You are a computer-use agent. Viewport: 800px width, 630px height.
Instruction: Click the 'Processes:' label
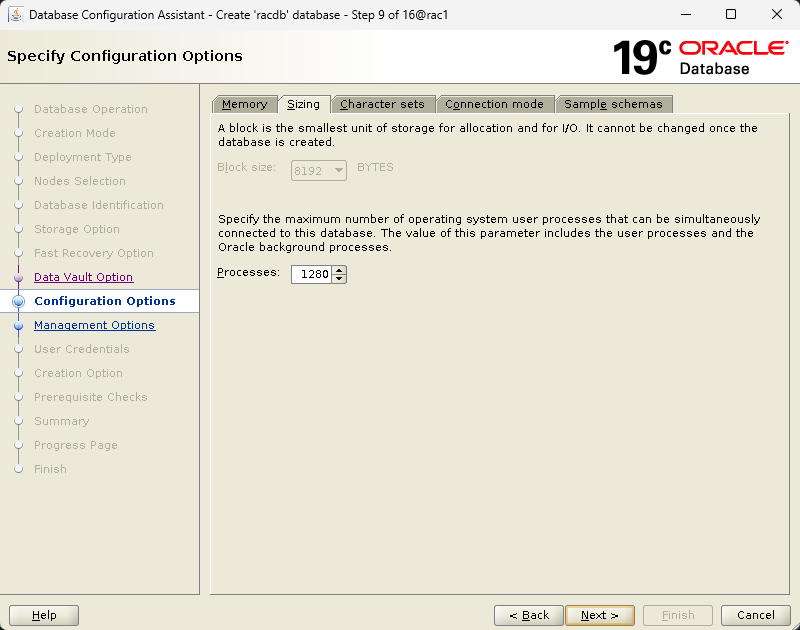point(248,272)
